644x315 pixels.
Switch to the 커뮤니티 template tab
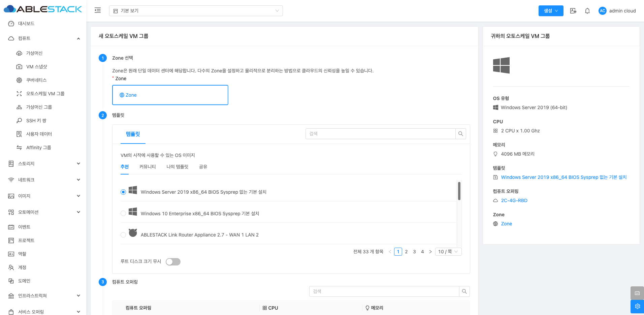pos(148,167)
